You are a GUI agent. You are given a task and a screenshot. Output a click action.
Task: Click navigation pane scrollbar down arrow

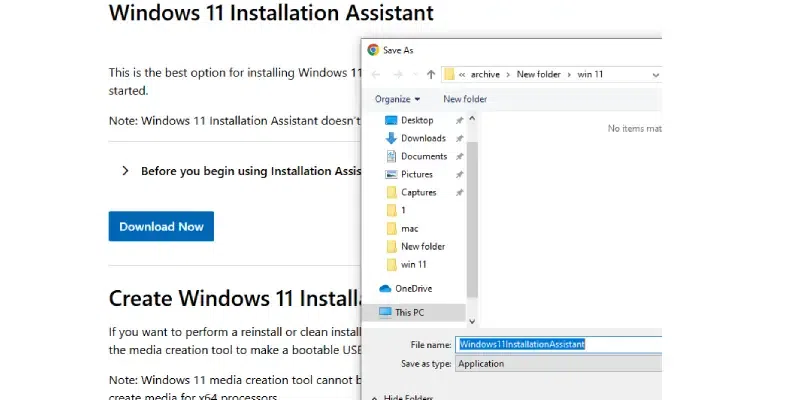[x=472, y=321]
